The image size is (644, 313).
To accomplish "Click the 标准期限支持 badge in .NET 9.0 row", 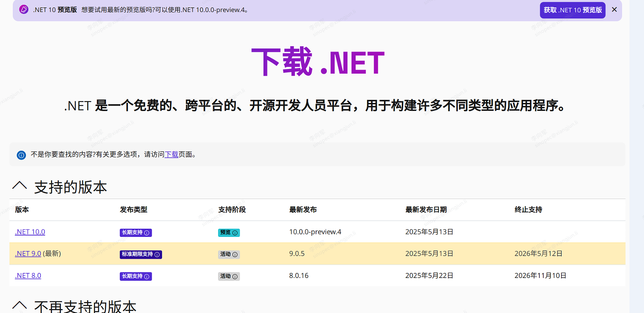I will [x=141, y=254].
